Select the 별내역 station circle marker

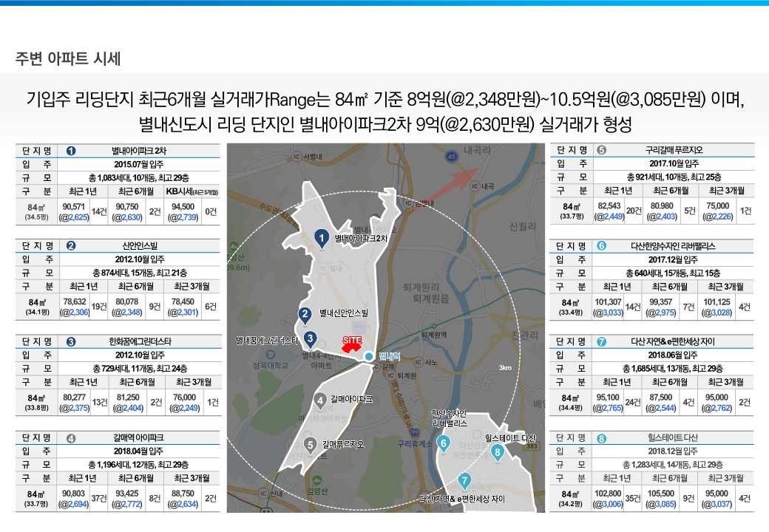[x=369, y=357]
